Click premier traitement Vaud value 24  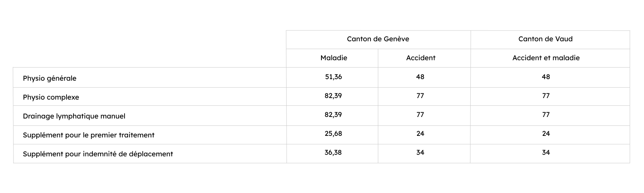(546, 134)
